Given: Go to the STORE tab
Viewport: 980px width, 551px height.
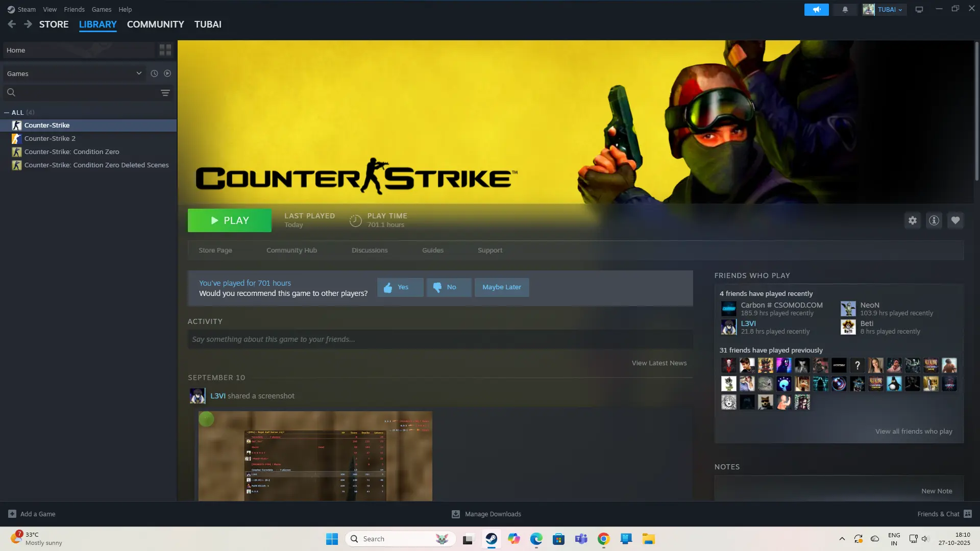Looking at the screenshot, I should click(54, 24).
